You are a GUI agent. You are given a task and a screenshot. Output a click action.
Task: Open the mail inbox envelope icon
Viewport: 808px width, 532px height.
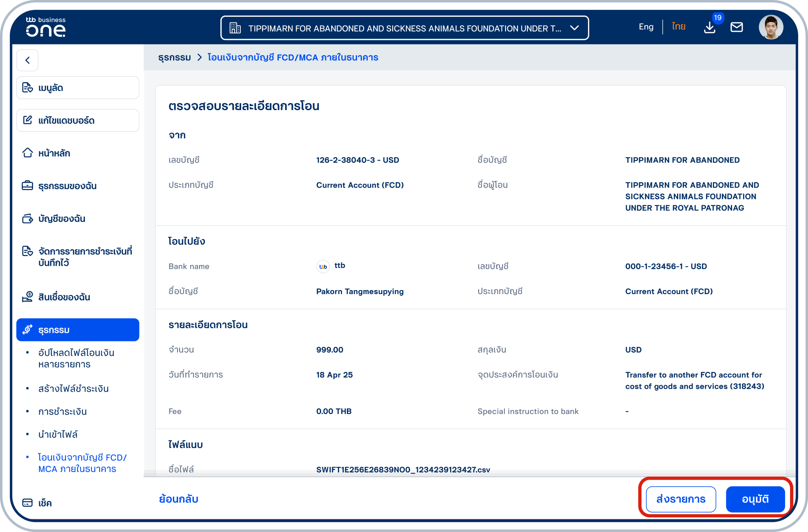click(x=737, y=27)
